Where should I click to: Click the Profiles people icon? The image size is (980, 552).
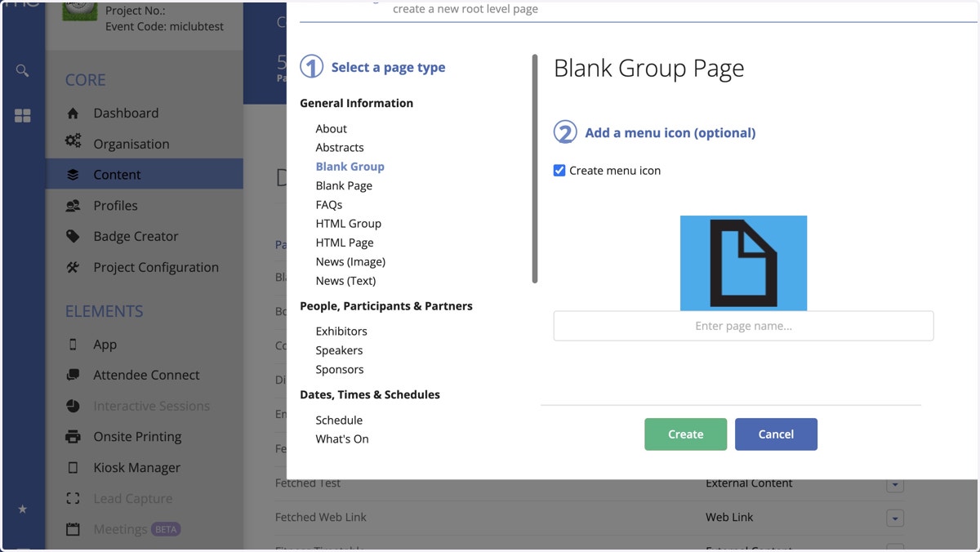point(73,205)
